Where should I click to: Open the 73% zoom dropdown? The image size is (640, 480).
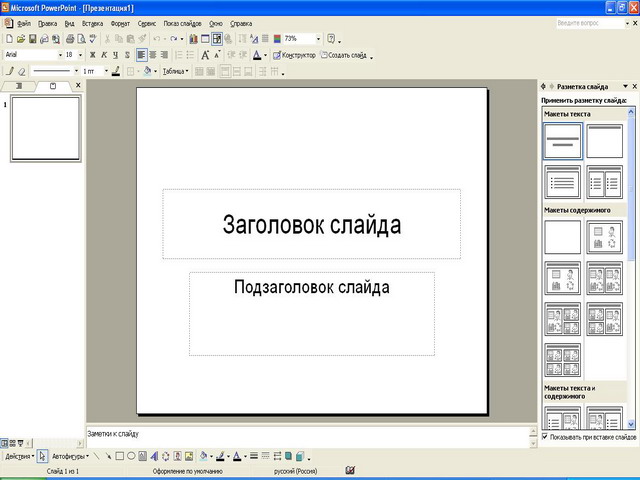(318, 39)
